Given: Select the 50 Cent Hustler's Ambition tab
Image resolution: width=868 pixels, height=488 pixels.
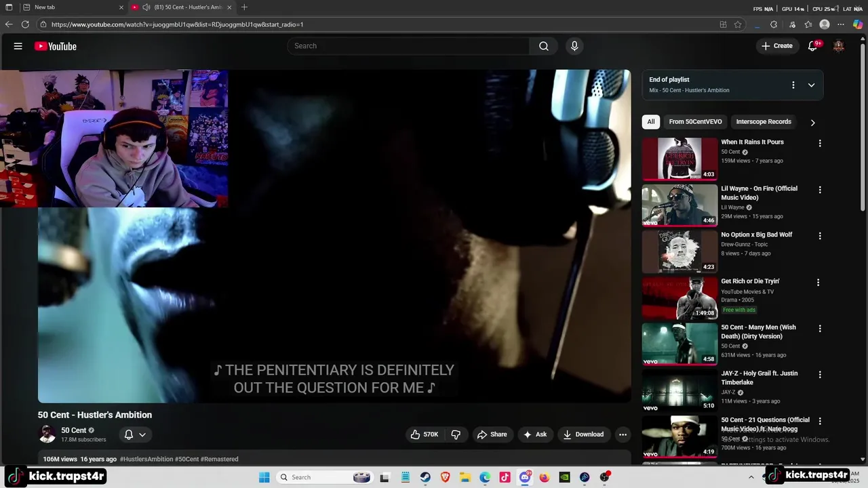Looking at the screenshot, I should click(182, 7).
